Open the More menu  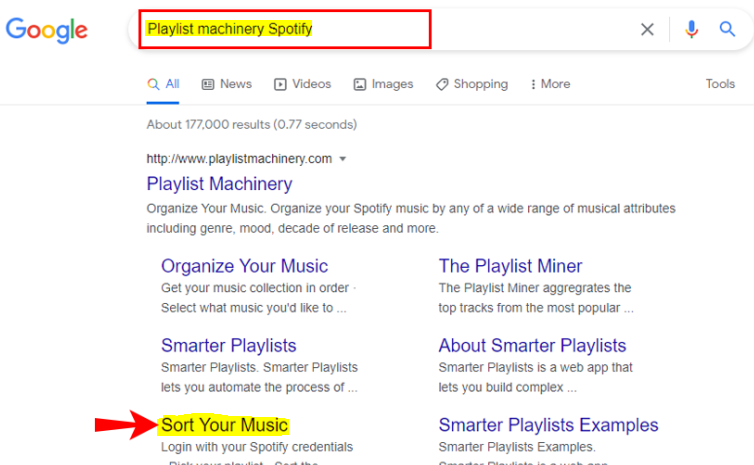[550, 84]
